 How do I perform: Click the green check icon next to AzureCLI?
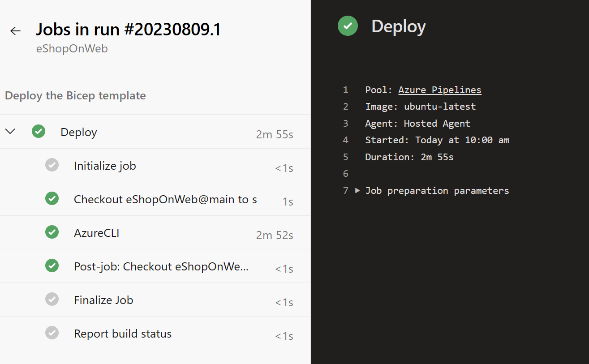[52, 232]
